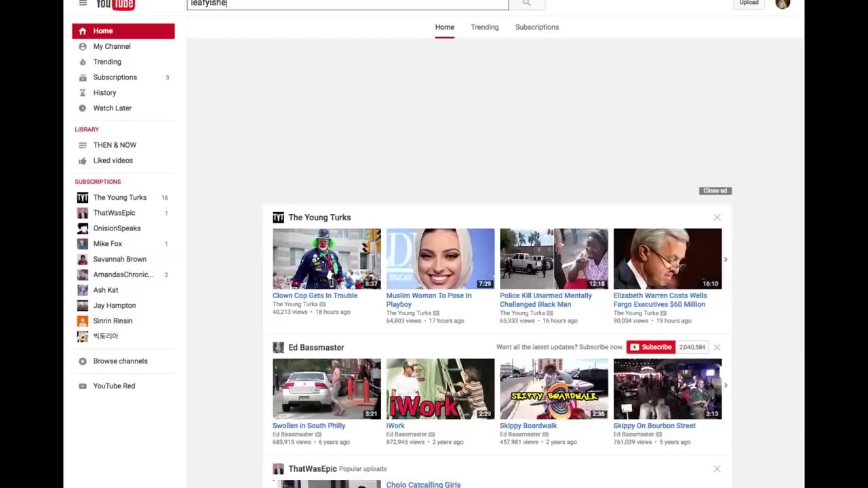Viewport: 868px width, 488px height.
Task: Click the Close ad button
Action: point(715,191)
